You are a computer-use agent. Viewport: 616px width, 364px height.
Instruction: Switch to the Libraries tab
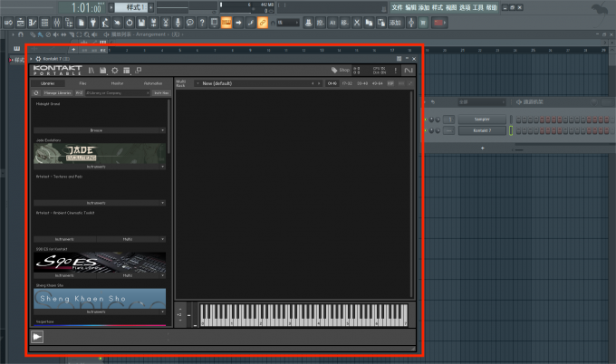pyautogui.click(x=47, y=83)
